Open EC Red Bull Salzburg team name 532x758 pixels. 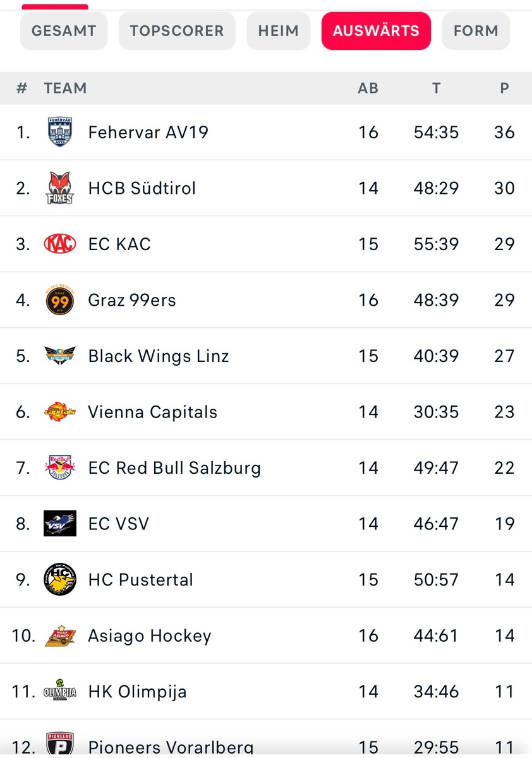click(x=174, y=468)
